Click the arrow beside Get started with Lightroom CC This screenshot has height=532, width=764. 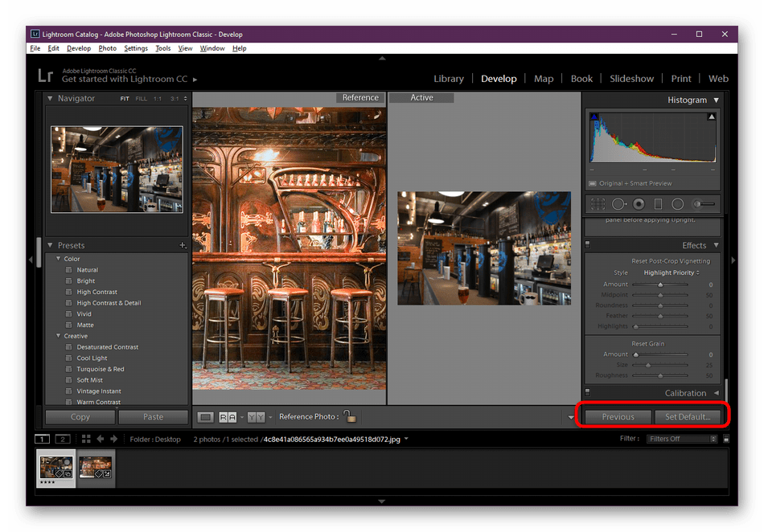pos(195,80)
